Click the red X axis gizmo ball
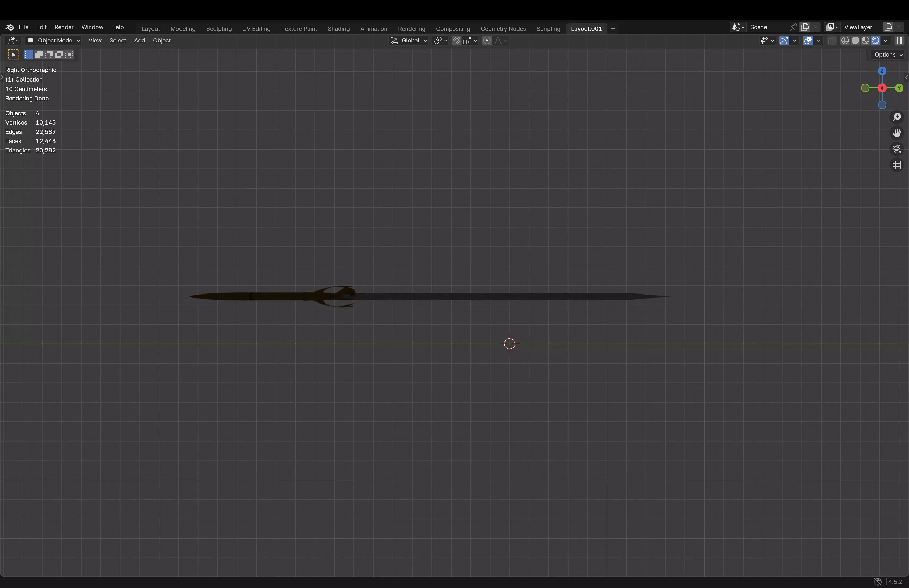The image size is (909, 588). [882, 88]
